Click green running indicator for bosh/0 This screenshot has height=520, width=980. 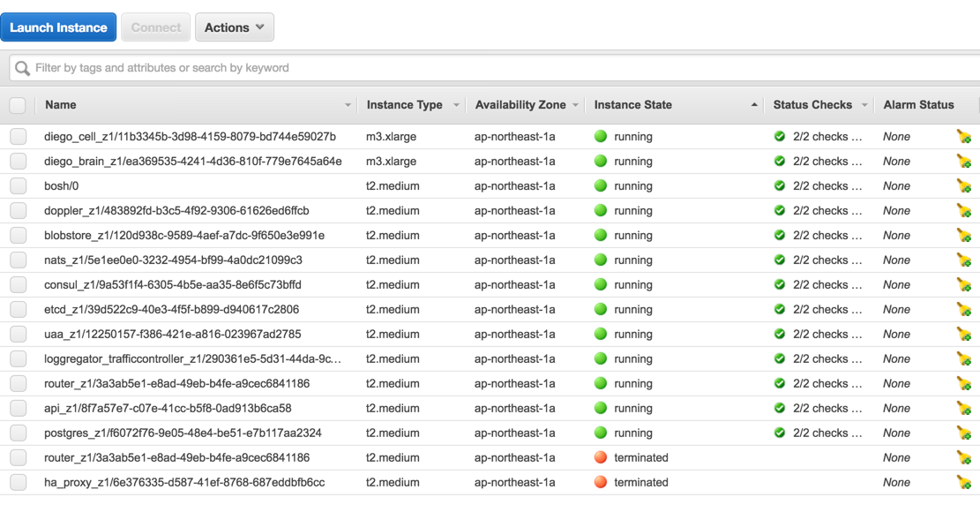click(x=601, y=186)
